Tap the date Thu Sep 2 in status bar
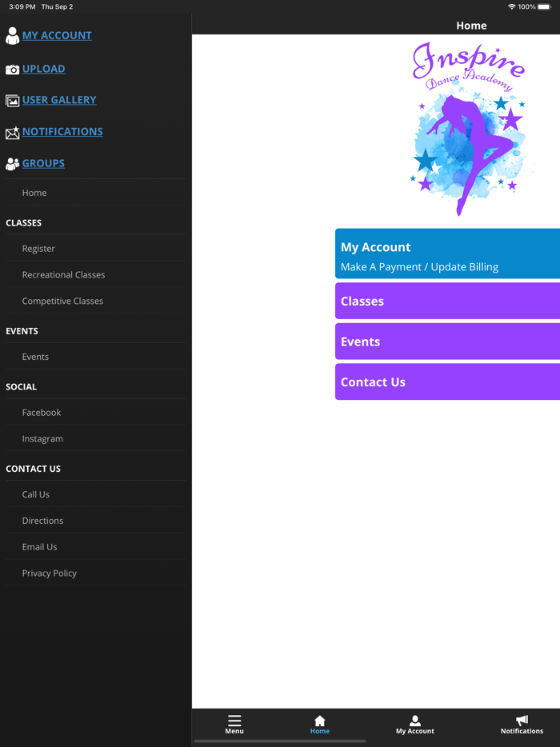The image size is (560, 747). click(x=57, y=6)
